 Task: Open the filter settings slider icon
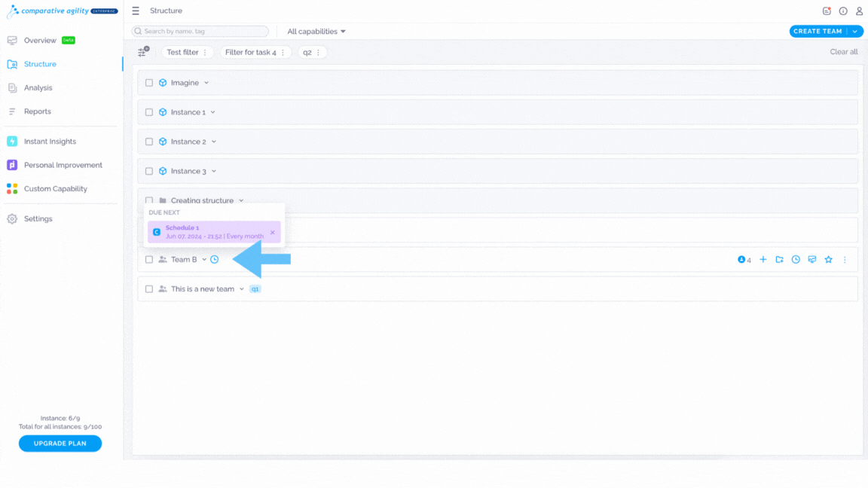[x=143, y=52]
